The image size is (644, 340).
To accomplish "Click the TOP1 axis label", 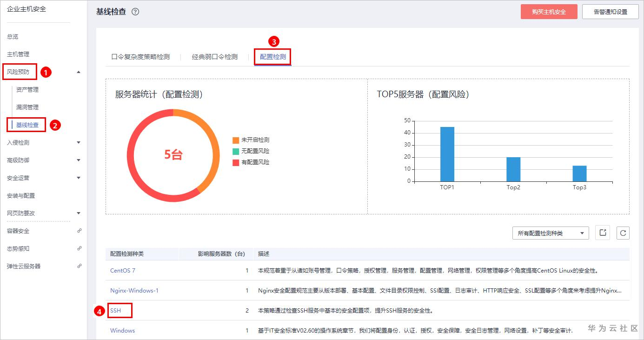I will [x=447, y=187].
